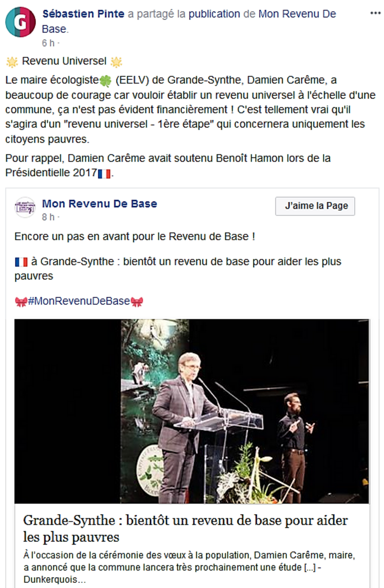Open the Mon Revenu De Base page name
The image size is (384, 588).
pyautogui.click(x=100, y=204)
